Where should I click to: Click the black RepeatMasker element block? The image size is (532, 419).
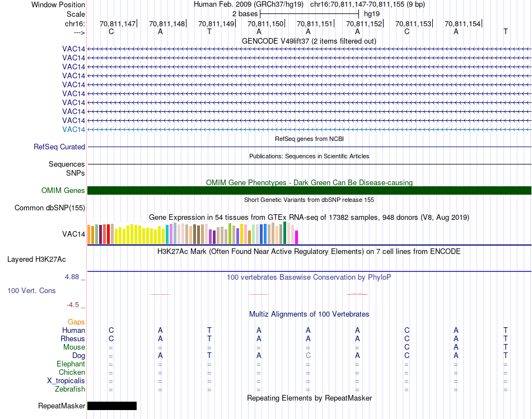tap(112, 406)
